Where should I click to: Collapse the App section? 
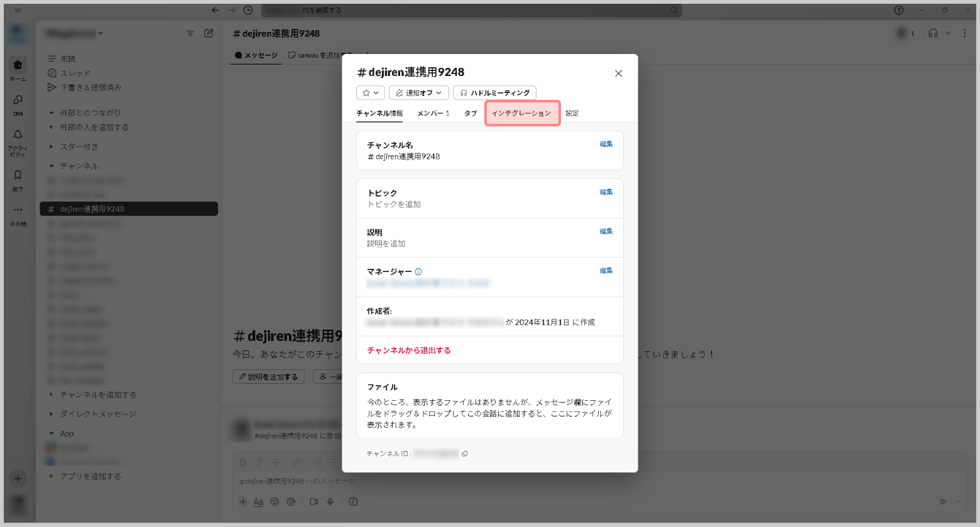click(51, 434)
